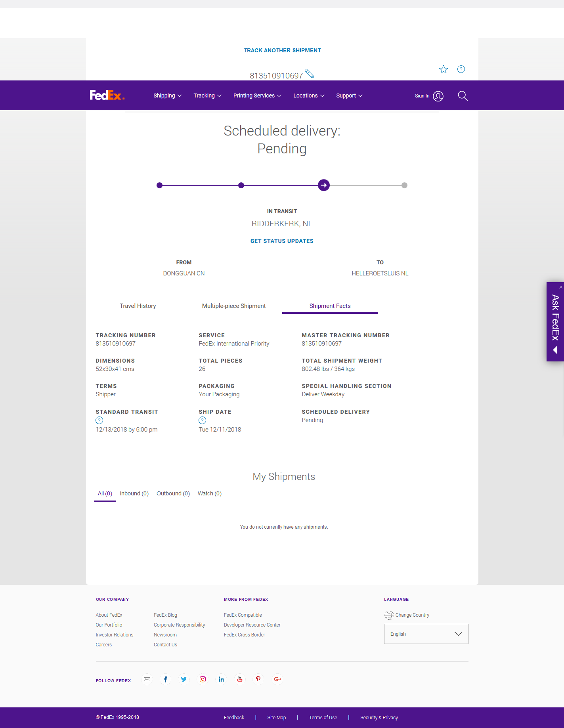Open Developer Resource Center link
564x728 pixels.
[x=252, y=625]
